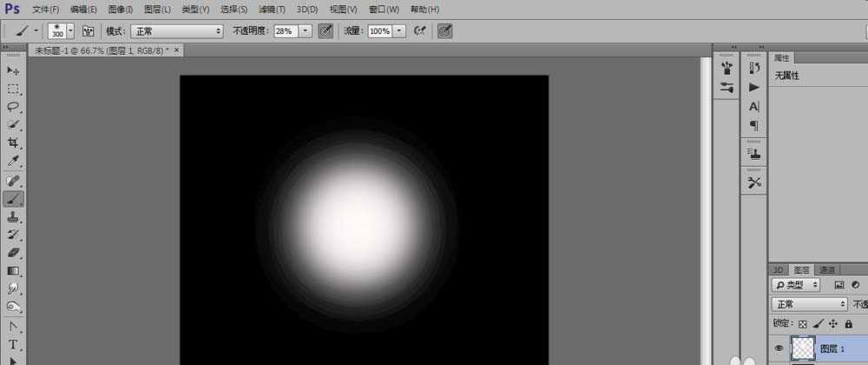Select the Crop tool
This screenshot has height=365, width=868.
click(13, 143)
